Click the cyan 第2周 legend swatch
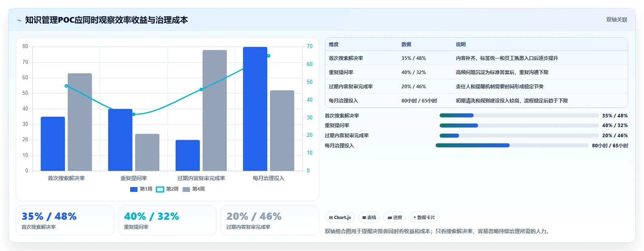This screenshot has width=644, height=251. tap(160, 189)
